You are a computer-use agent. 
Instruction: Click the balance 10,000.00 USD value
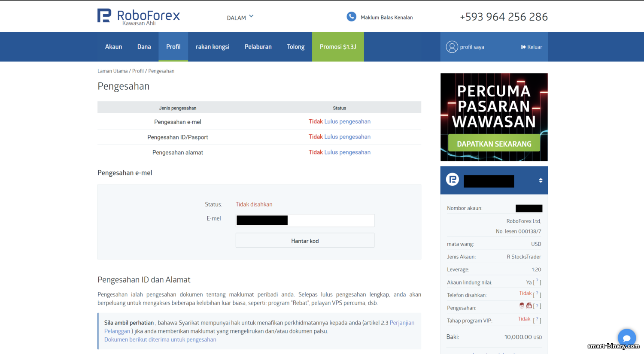coord(523,337)
